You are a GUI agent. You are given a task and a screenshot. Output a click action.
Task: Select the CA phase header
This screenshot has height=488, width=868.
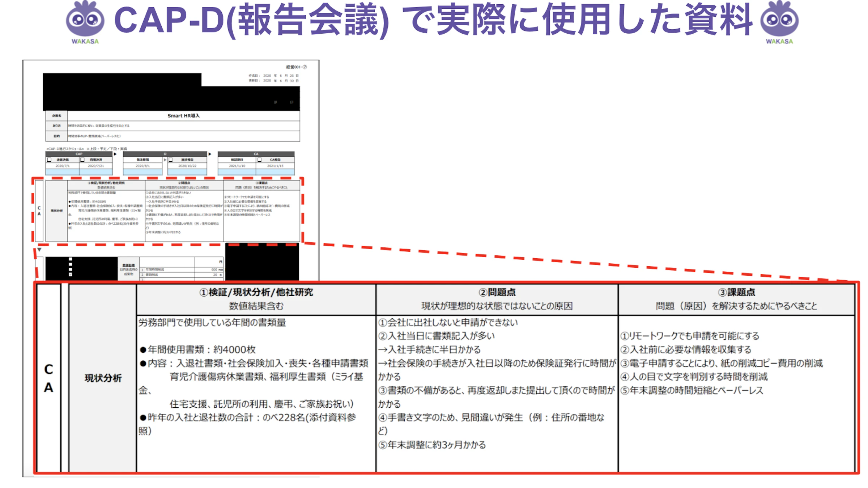(256, 154)
